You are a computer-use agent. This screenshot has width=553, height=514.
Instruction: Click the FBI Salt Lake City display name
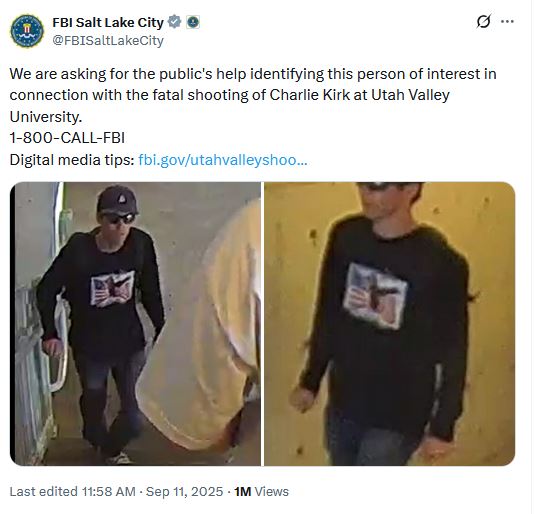click(108, 22)
